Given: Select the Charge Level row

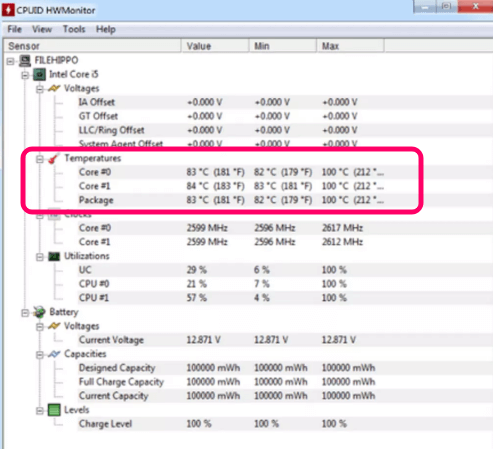Looking at the screenshot, I should (x=285, y=424).
